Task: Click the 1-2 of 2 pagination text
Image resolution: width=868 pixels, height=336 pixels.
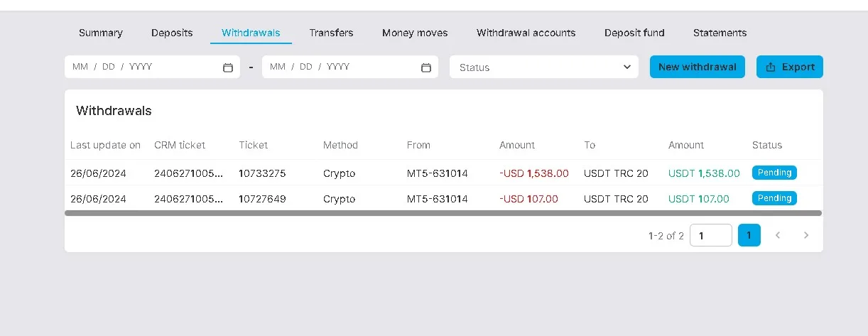Action: pyautogui.click(x=666, y=236)
